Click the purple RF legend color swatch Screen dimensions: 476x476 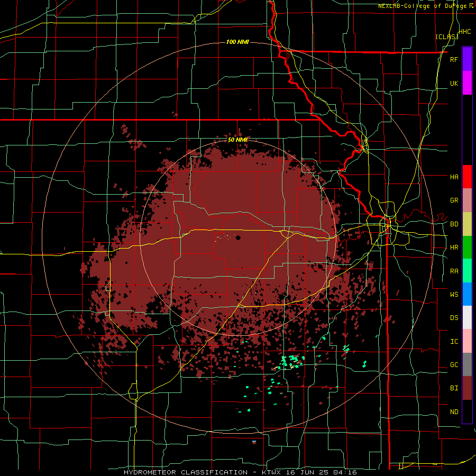click(x=467, y=59)
